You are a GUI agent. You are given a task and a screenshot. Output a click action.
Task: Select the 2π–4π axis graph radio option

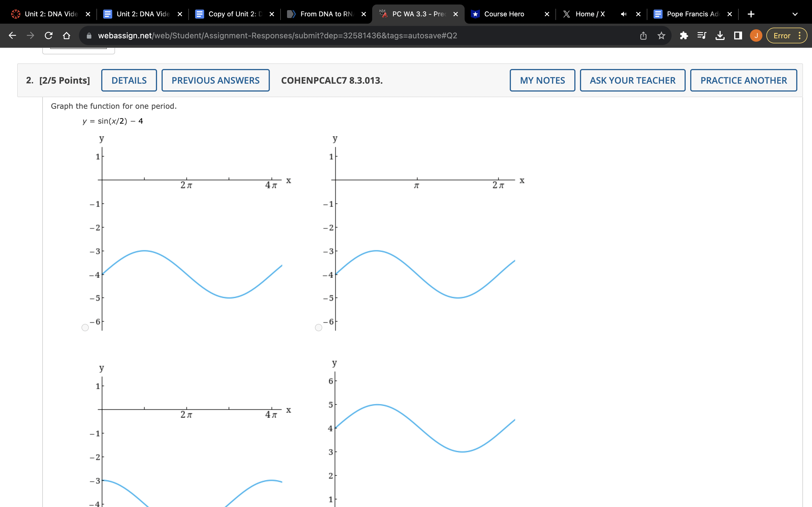[x=85, y=328]
